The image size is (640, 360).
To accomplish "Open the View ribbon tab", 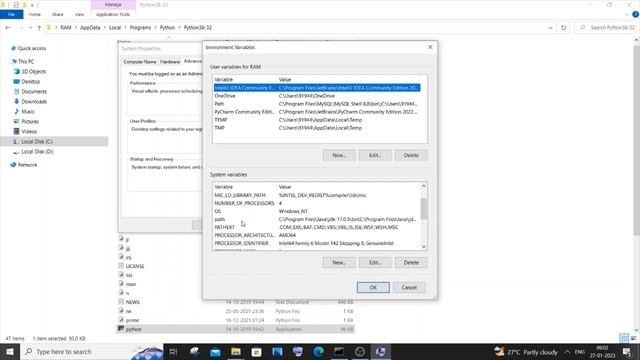I will [x=79, y=14].
